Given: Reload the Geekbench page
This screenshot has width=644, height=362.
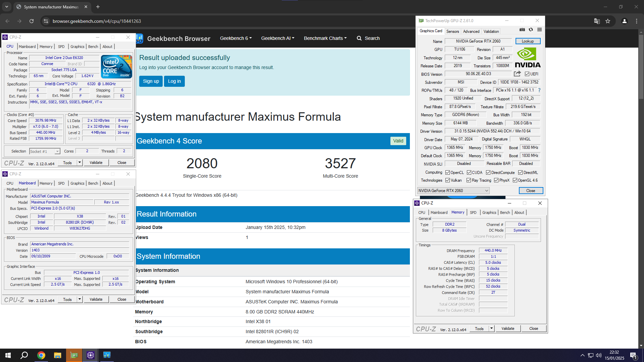Looking at the screenshot, I should point(32,21).
